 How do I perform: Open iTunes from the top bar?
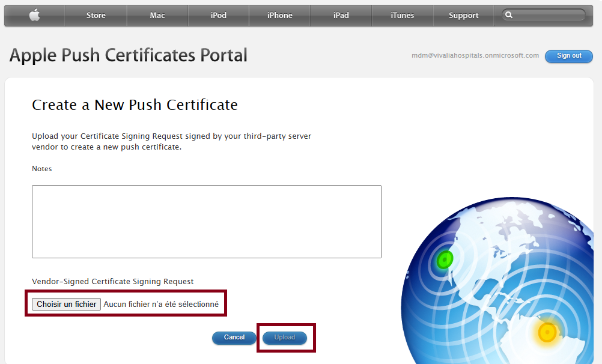click(403, 16)
